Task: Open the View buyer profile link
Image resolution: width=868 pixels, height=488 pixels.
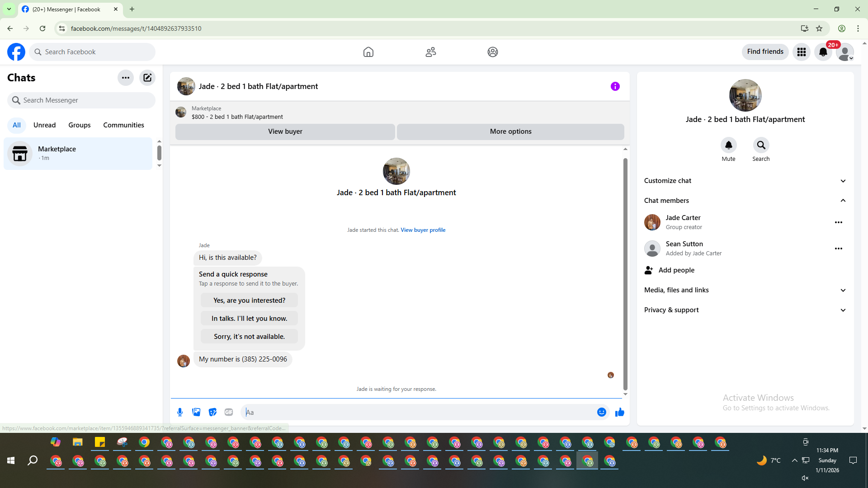Action: (x=423, y=230)
